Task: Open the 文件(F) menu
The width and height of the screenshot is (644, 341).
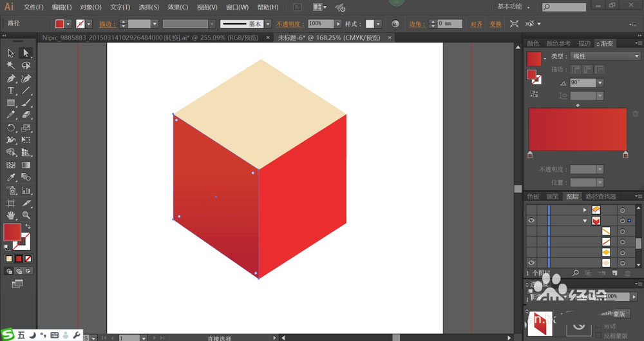Action: (x=33, y=7)
